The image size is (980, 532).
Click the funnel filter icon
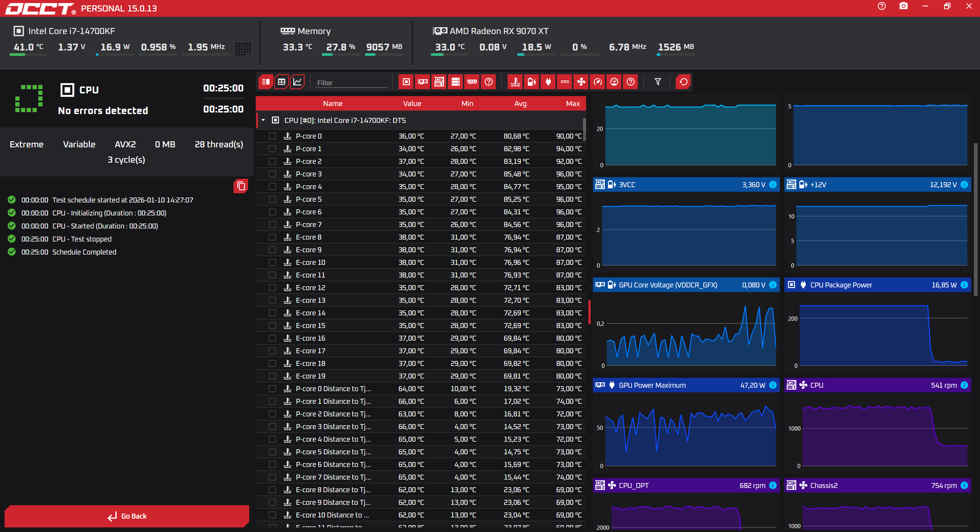[x=658, y=82]
